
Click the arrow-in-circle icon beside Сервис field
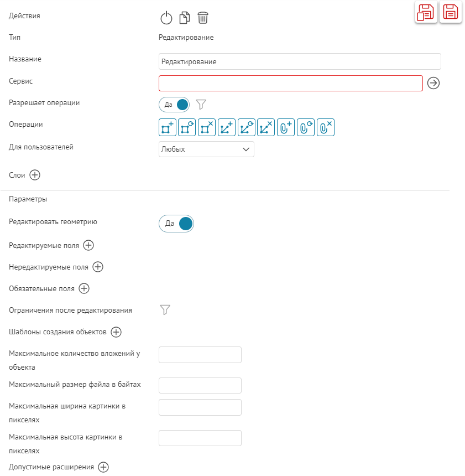[434, 83]
